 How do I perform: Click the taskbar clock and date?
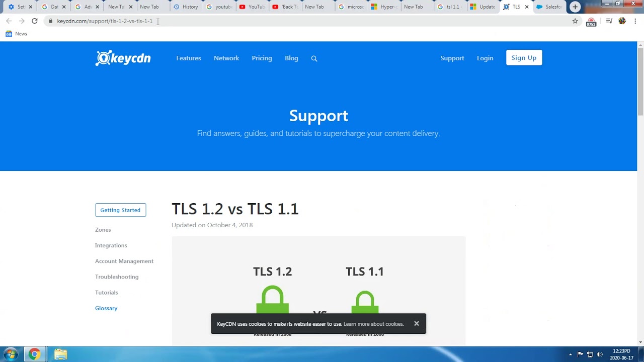pyautogui.click(x=621, y=354)
